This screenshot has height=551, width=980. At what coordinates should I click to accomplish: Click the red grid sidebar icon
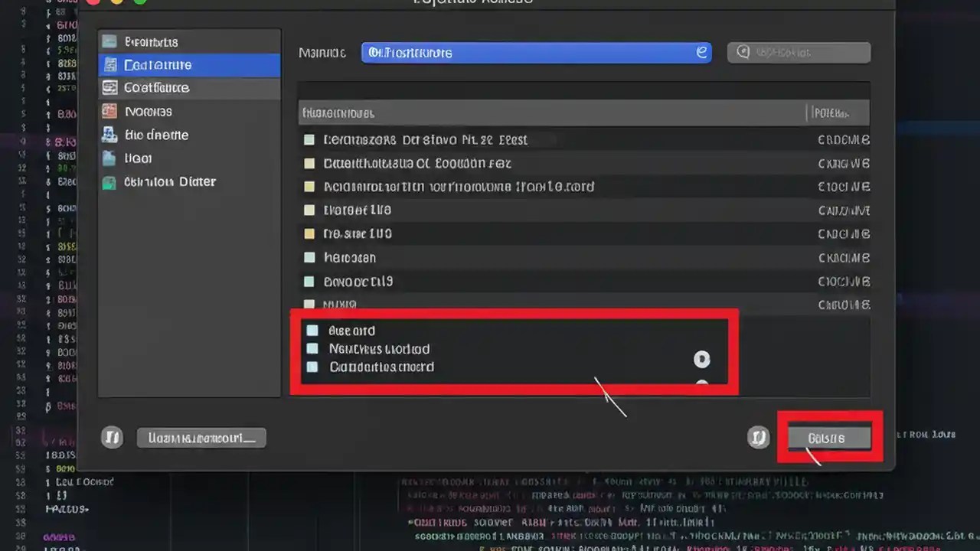point(109,112)
